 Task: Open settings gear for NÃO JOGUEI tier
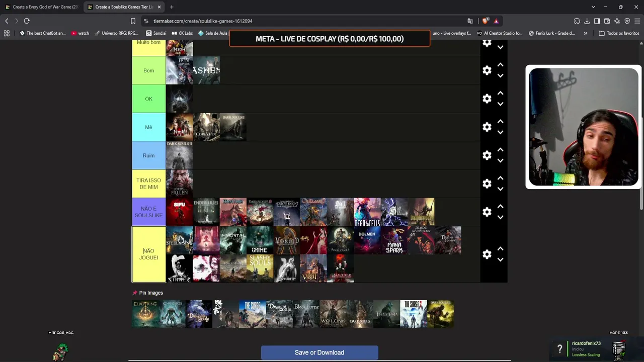(487, 254)
